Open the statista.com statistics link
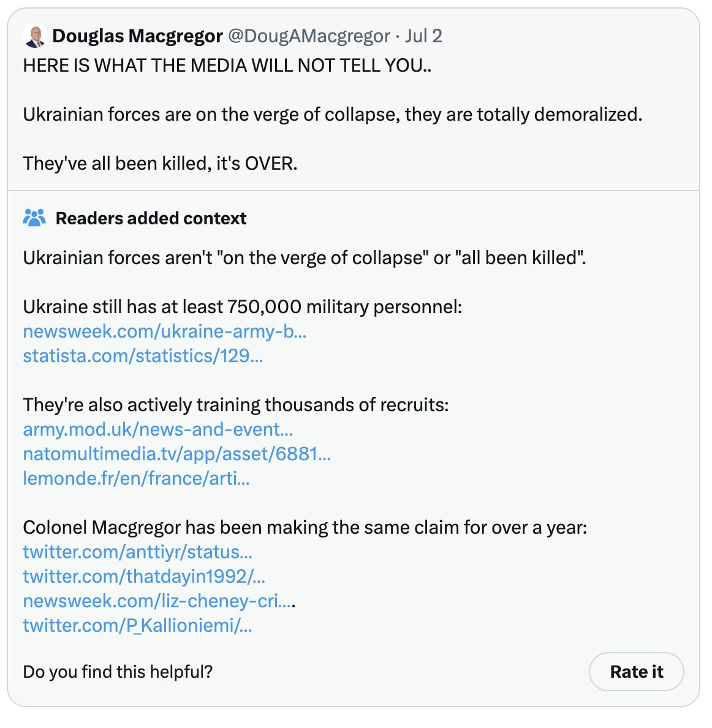The width and height of the screenshot is (712, 728). [143, 355]
